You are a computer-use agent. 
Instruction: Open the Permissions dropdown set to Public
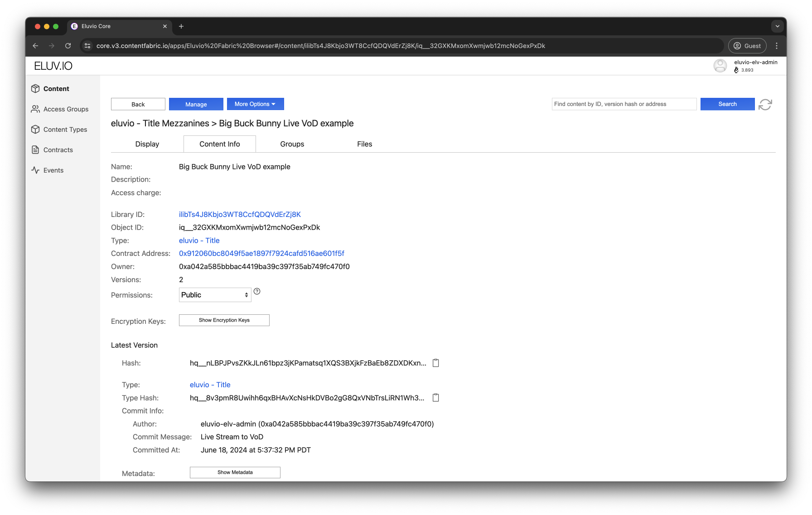[x=215, y=295]
